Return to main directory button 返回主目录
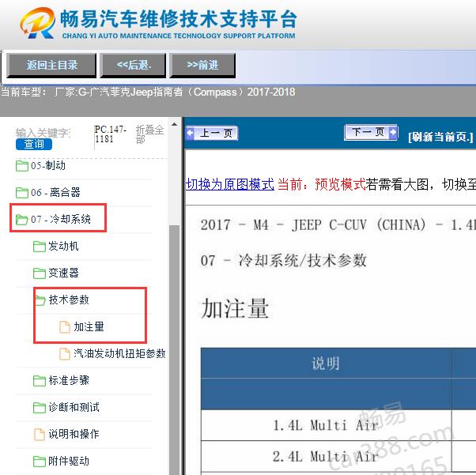 tap(51, 65)
